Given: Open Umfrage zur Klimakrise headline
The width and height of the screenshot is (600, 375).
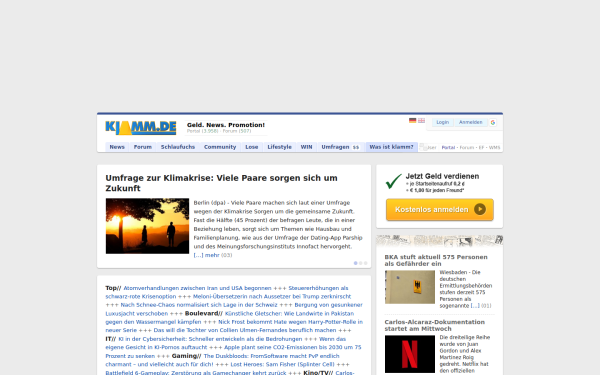Looking at the screenshot, I should click(x=222, y=183).
